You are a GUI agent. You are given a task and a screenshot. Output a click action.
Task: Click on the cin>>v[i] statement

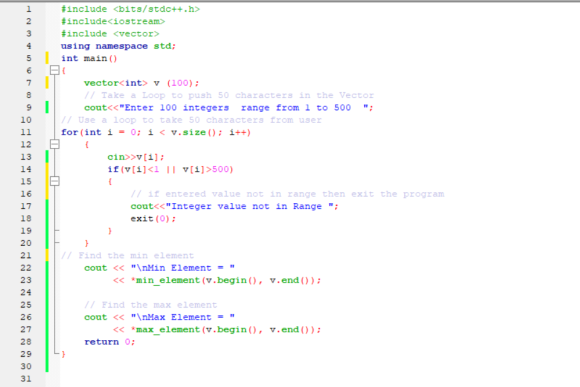click(135, 157)
